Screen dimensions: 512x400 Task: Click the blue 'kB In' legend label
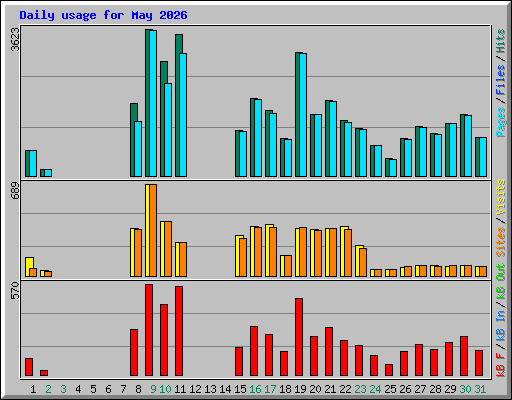501,326
